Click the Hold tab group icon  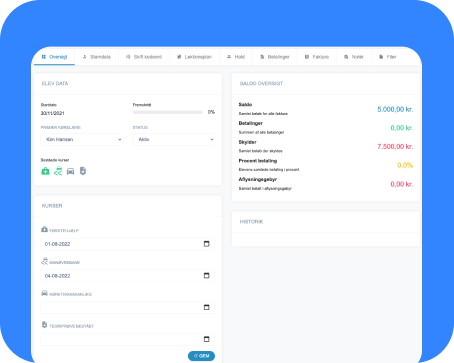click(229, 57)
